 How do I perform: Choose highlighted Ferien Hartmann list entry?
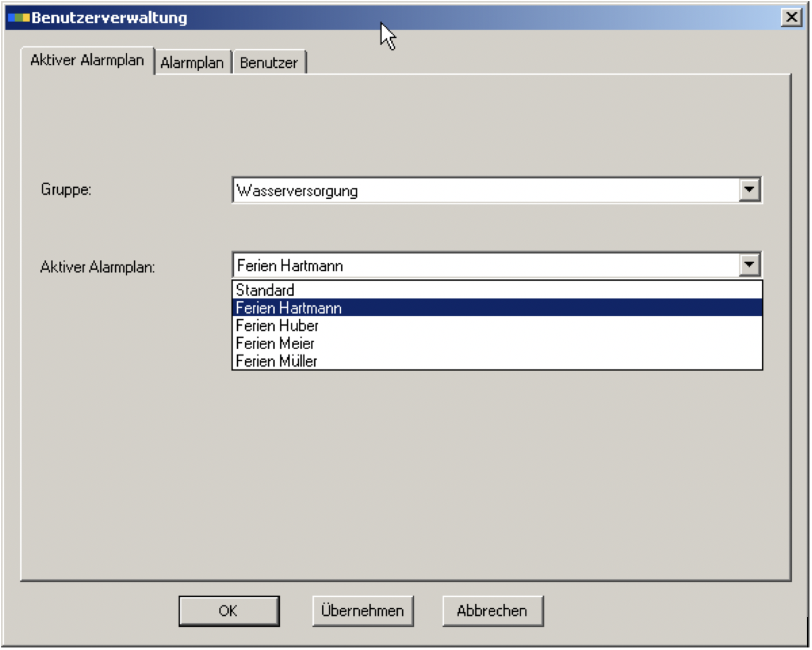coord(497,308)
